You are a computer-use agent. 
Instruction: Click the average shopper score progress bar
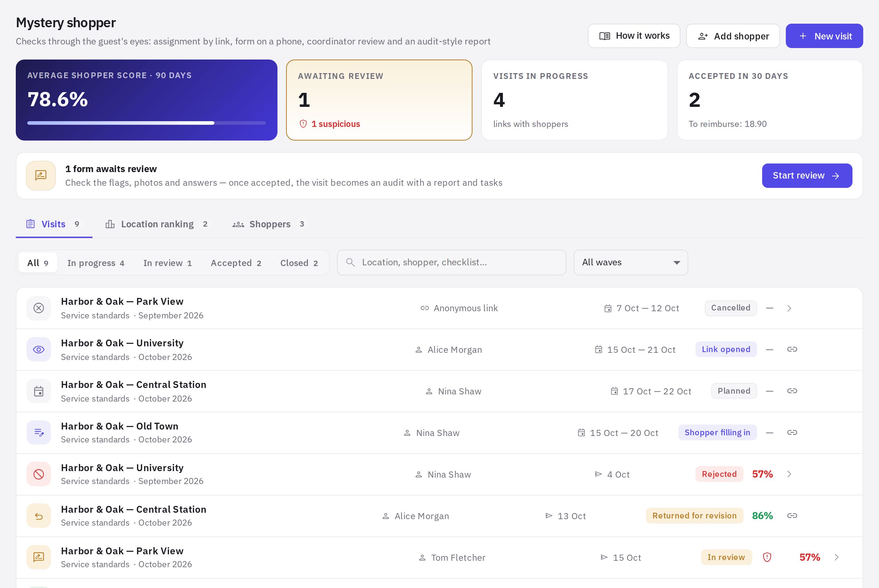[147, 123]
